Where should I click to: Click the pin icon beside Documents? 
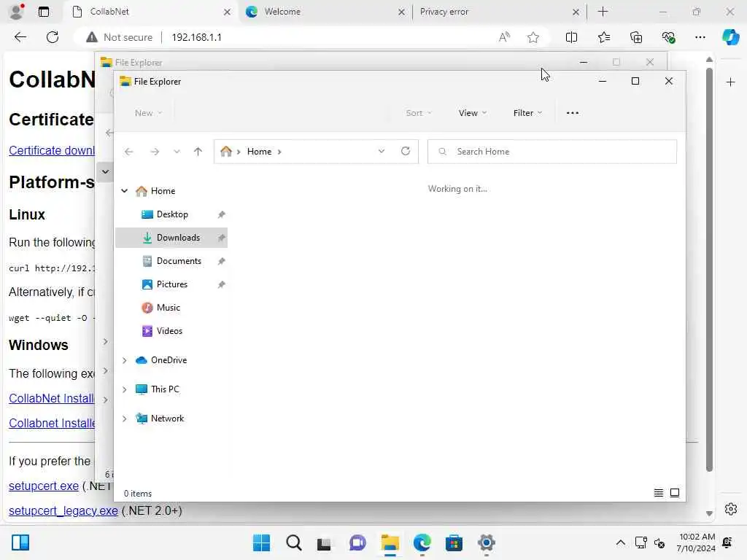[222, 262]
